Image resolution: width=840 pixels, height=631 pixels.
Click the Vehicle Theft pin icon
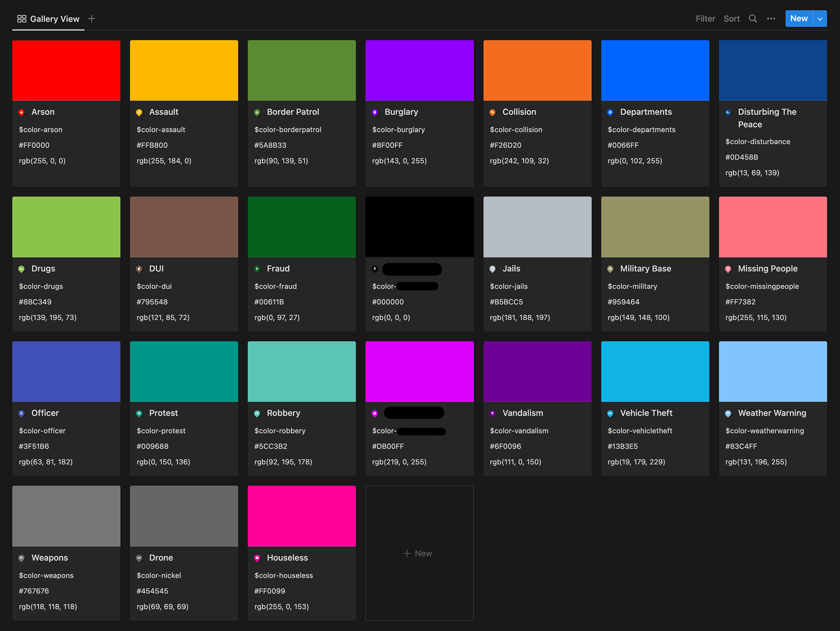click(610, 414)
